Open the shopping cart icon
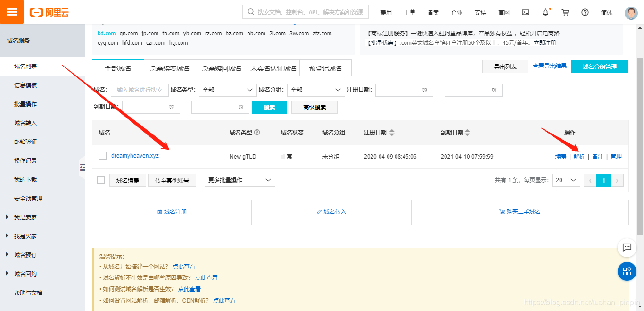Image resolution: width=644 pixels, height=311 pixels. 565,12
